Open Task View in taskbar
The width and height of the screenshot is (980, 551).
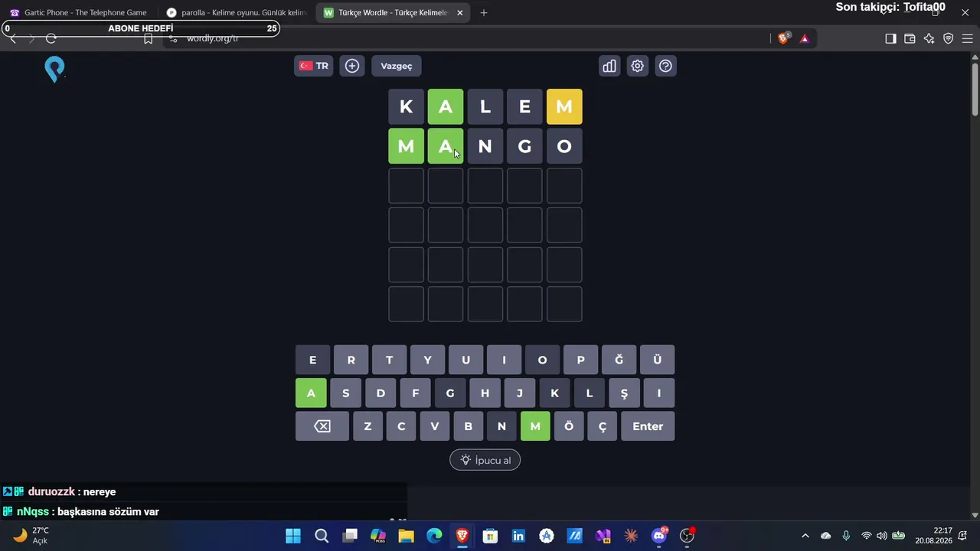350,536
